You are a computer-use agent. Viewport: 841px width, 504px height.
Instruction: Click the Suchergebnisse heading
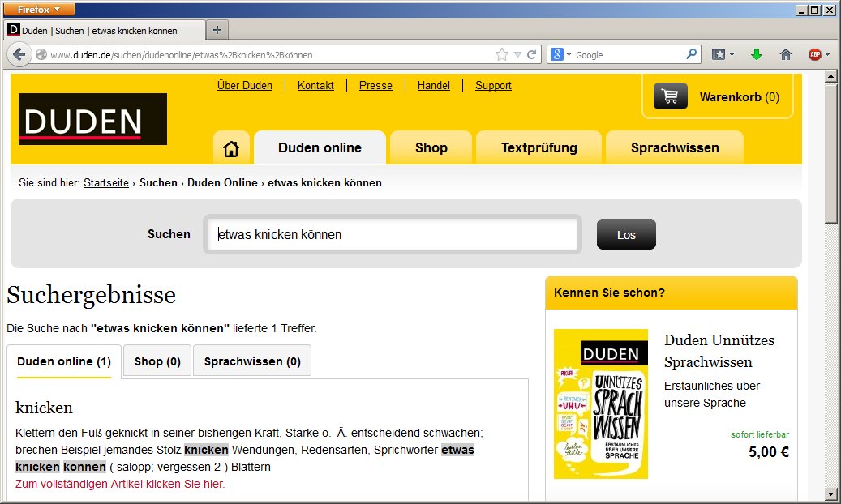click(x=91, y=296)
